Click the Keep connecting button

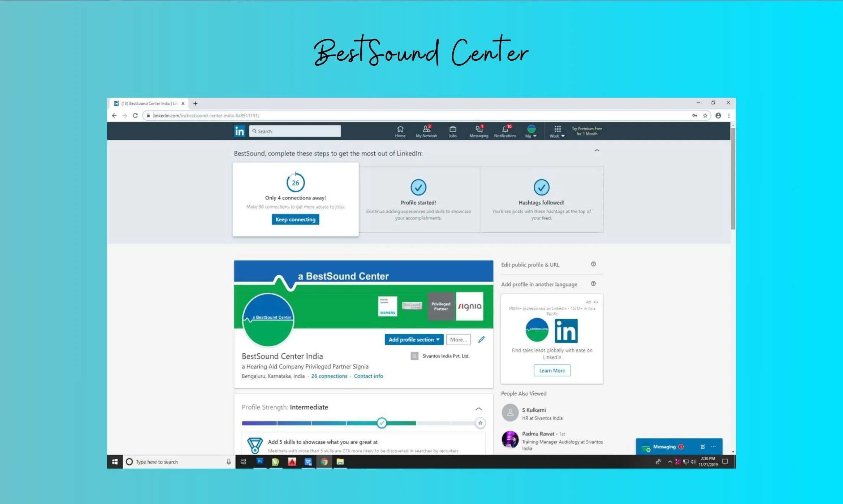pos(295,220)
